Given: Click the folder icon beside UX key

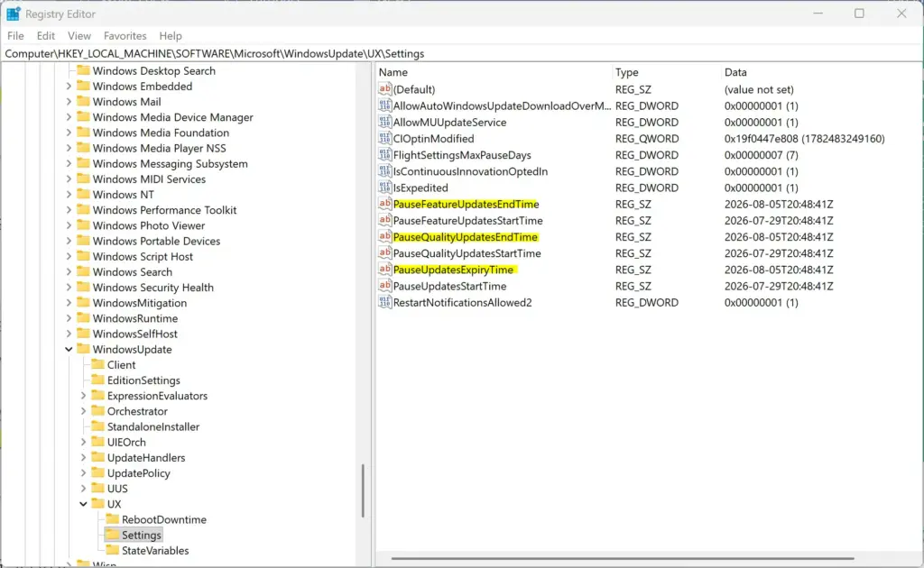Looking at the screenshot, I should [x=97, y=504].
